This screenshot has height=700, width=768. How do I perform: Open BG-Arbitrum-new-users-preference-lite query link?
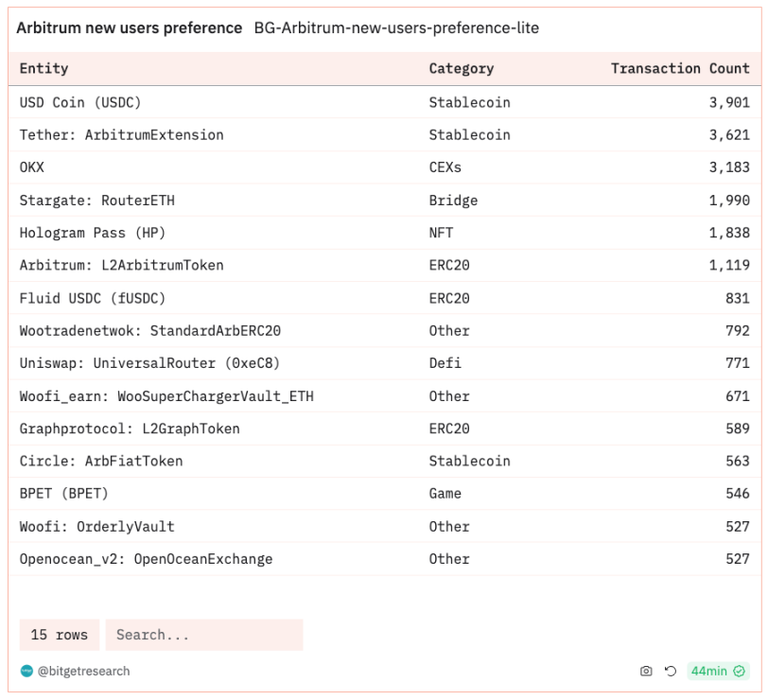coord(396,28)
